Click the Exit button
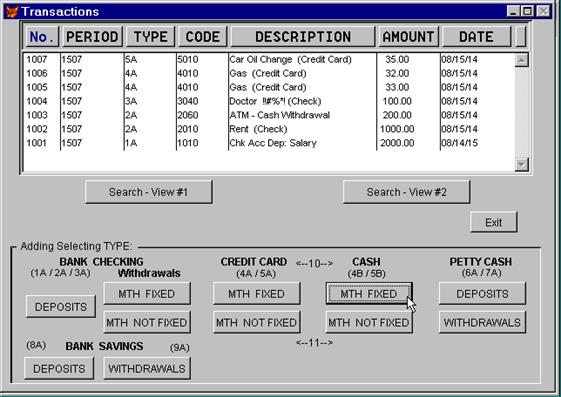The height and width of the screenshot is (397, 561). point(494,222)
